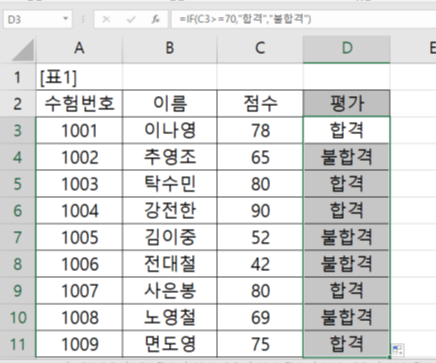Select the 합격 cell in row 3
Viewport: 436px width, 363px height.
point(347,130)
